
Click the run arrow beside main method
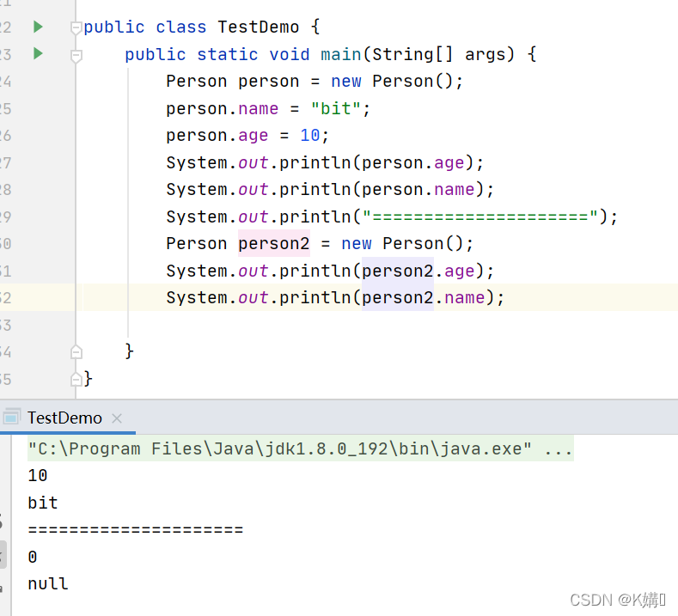coord(38,53)
